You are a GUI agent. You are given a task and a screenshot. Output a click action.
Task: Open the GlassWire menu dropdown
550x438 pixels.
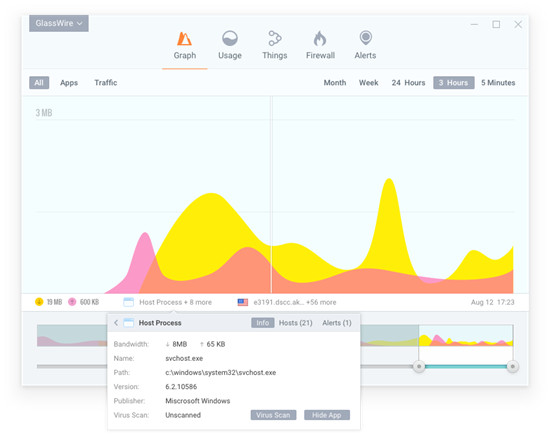click(59, 23)
